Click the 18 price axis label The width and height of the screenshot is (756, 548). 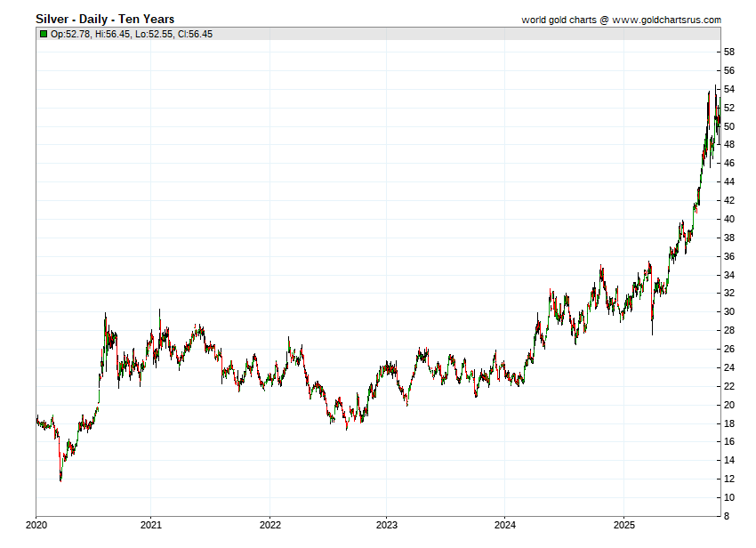[729, 423]
